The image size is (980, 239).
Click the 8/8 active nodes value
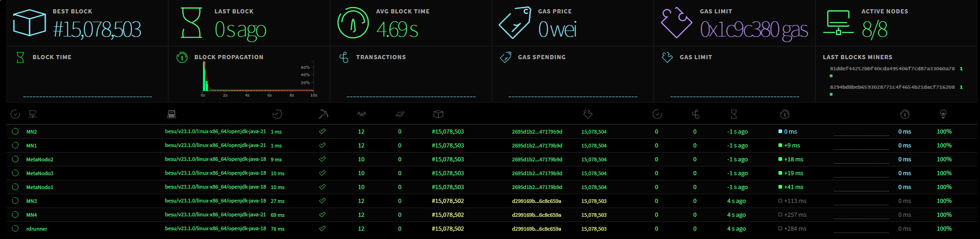[x=875, y=30]
